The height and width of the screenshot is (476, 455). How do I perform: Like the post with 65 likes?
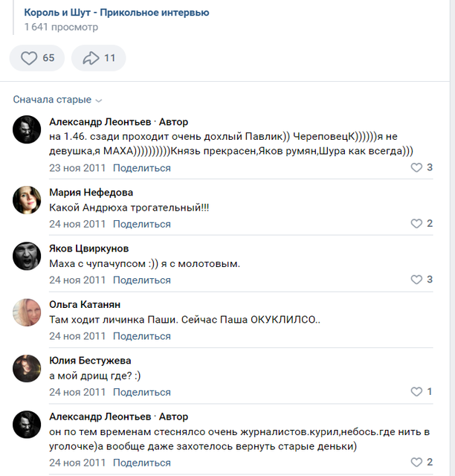click(x=37, y=58)
